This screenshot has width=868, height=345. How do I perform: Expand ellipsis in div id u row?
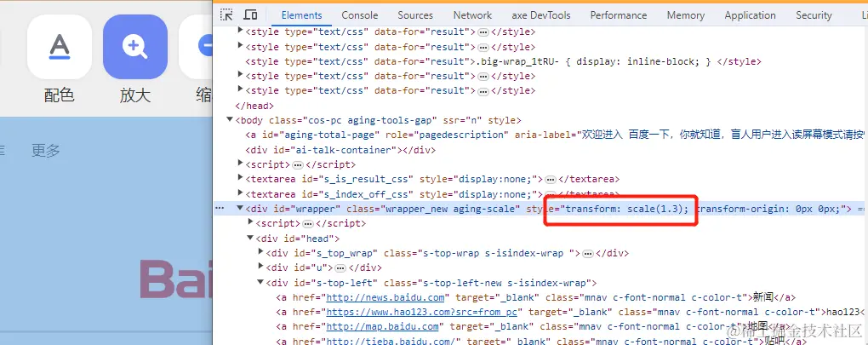point(340,268)
